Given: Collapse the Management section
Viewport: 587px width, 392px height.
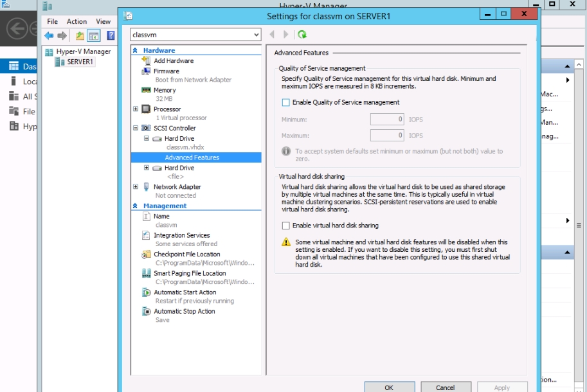Looking at the screenshot, I should (135, 206).
